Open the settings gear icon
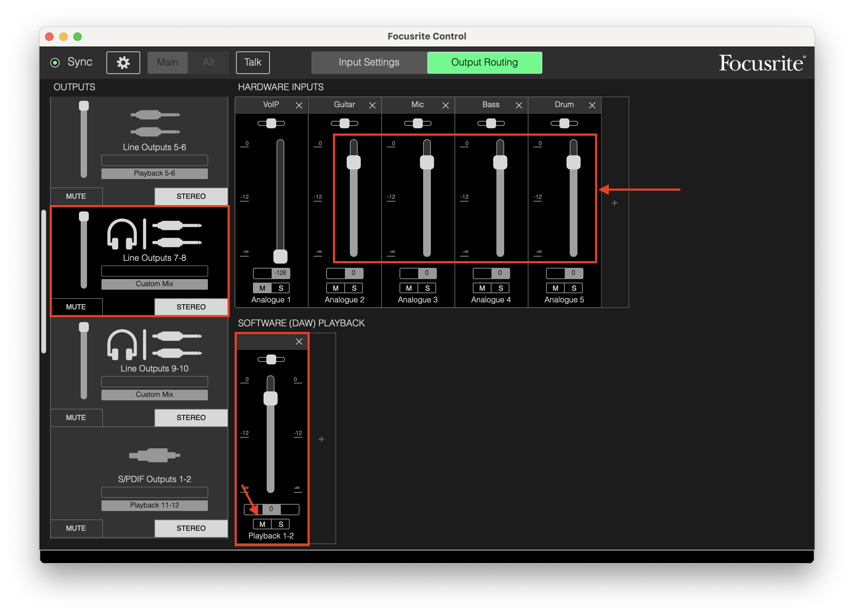This screenshot has width=854, height=616. pos(123,62)
